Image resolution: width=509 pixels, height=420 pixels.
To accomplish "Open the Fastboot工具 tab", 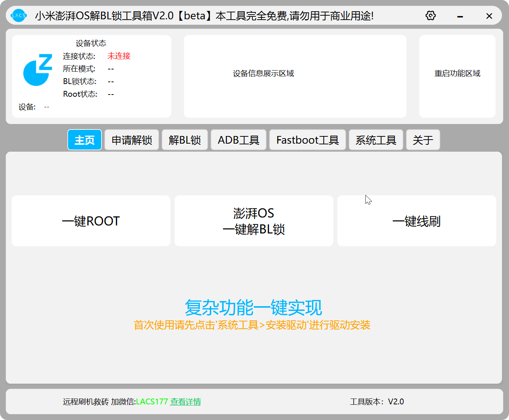I will click(x=308, y=140).
